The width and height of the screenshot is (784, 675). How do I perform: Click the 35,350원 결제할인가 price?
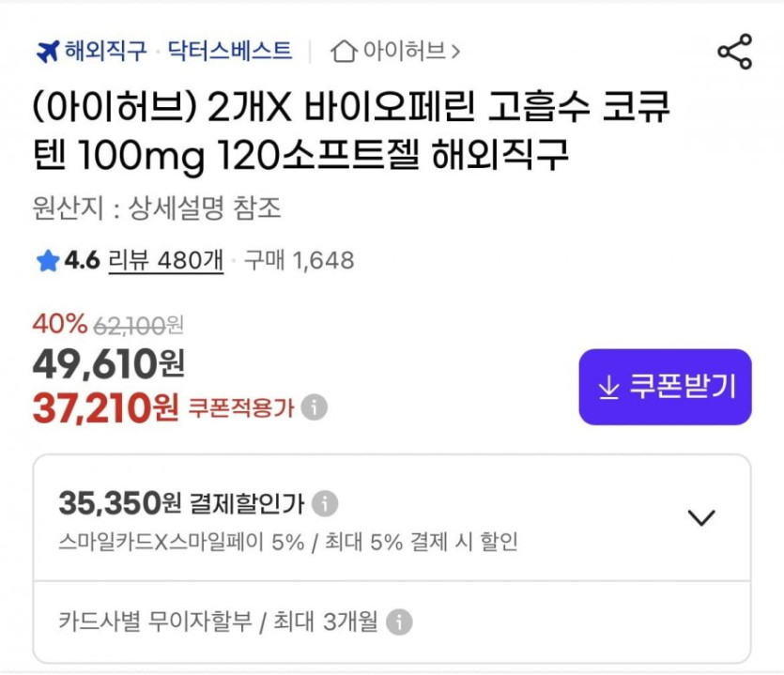coord(118,503)
